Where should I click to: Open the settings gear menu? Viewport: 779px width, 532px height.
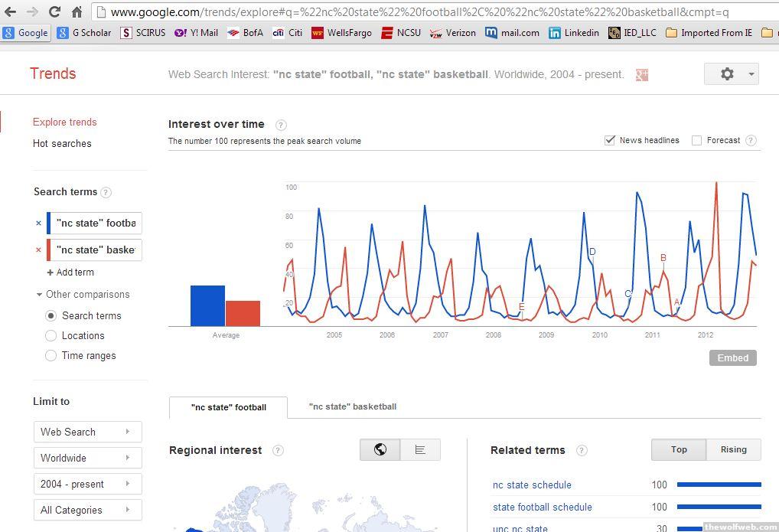pos(731,73)
